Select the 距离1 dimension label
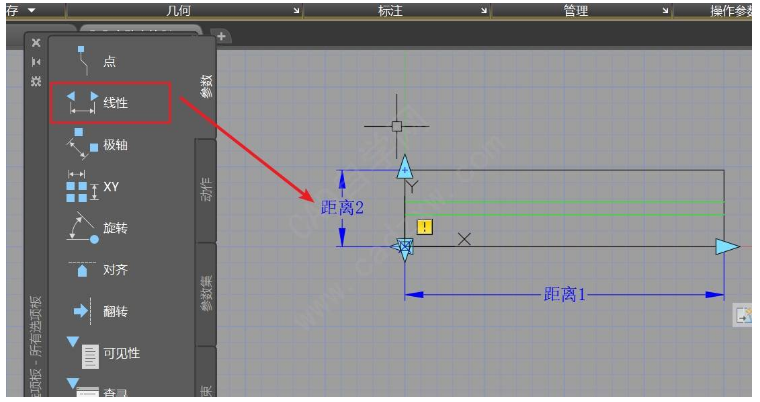760x402 pixels. pos(564,294)
